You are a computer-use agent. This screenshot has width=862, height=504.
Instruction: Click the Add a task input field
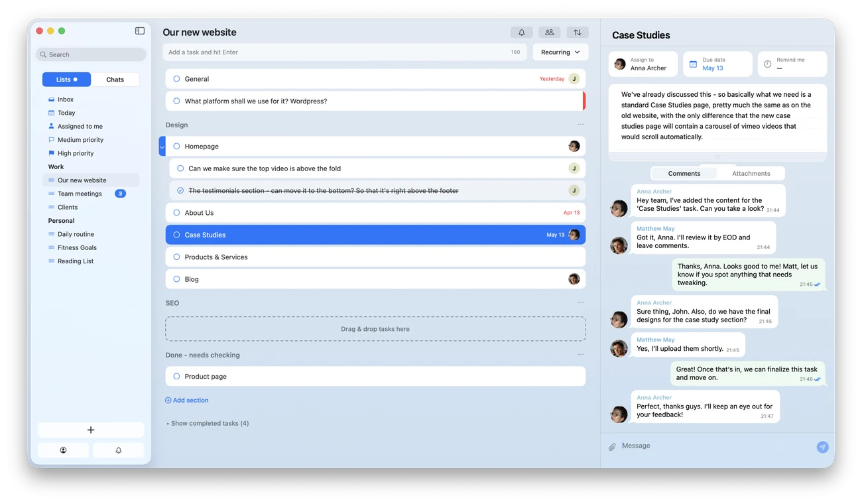click(345, 52)
